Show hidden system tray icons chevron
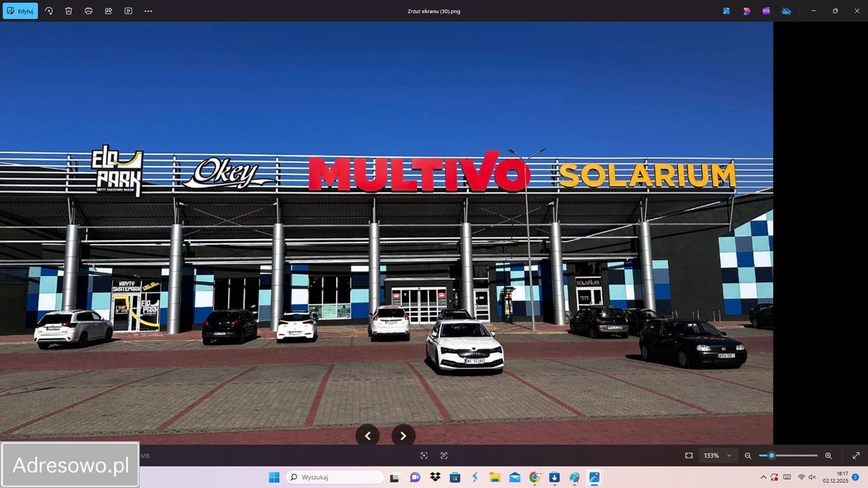 click(x=764, y=477)
